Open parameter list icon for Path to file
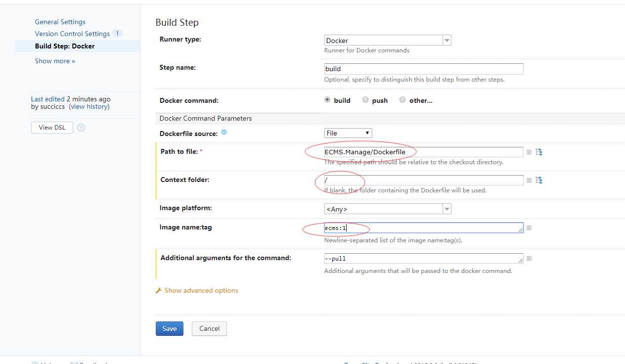The width and height of the screenshot is (625, 364). pos(529,152)
